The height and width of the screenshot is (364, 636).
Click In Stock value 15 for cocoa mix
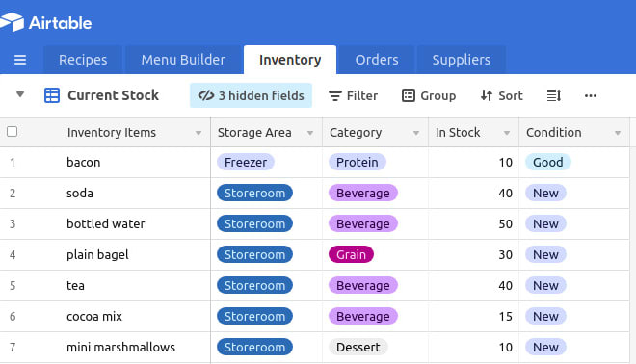tap(505, 316)
